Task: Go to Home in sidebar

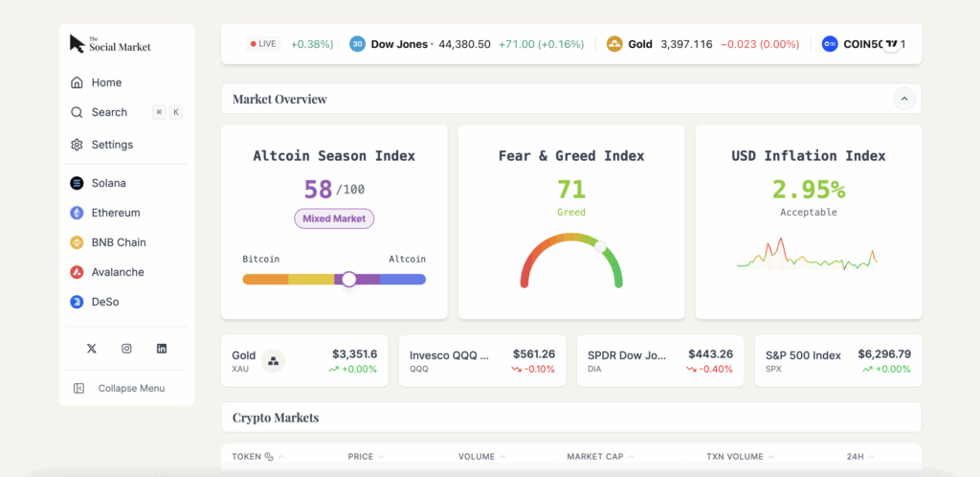Action: pyautogui.click(x=105, y=82)
